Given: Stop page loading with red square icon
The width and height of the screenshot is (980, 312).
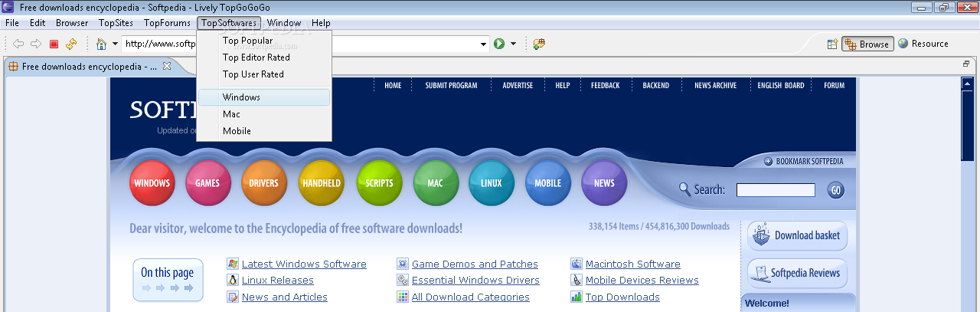Looking at the screenshot, I should 54,44.
